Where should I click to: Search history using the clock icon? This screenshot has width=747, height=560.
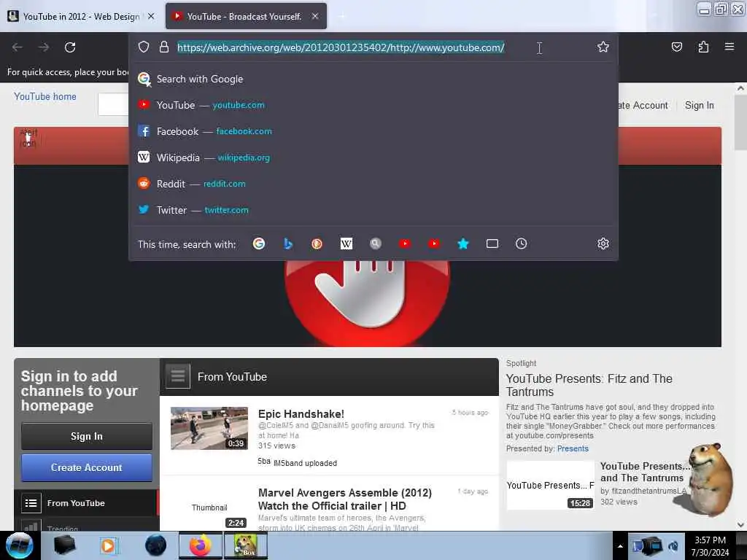[521, 244]
